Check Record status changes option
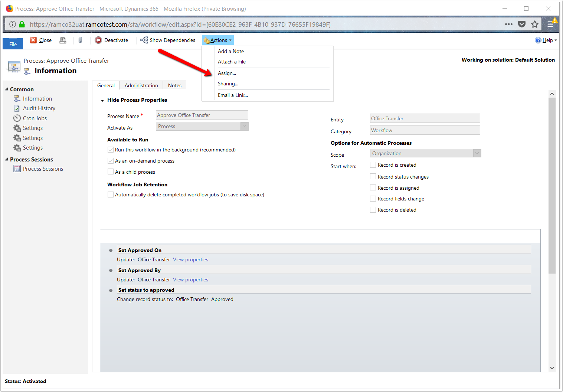The width and height of the screenshot is (563, 392). (373, 176)
